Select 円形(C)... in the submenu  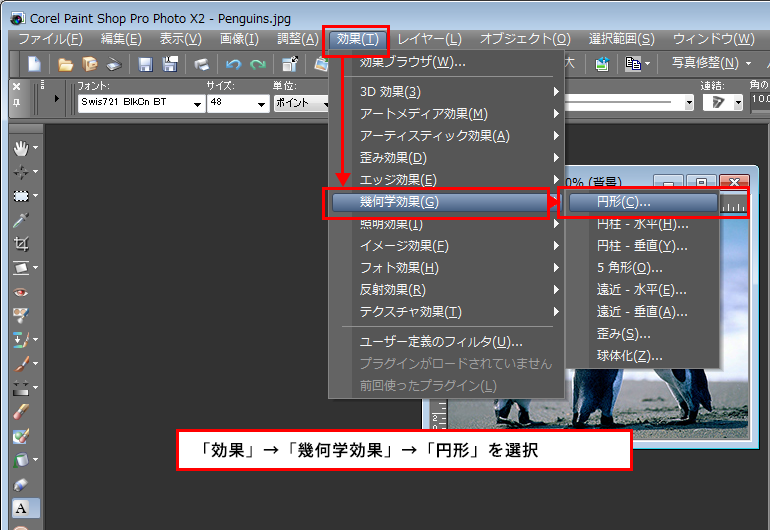[x=643, y=202]
